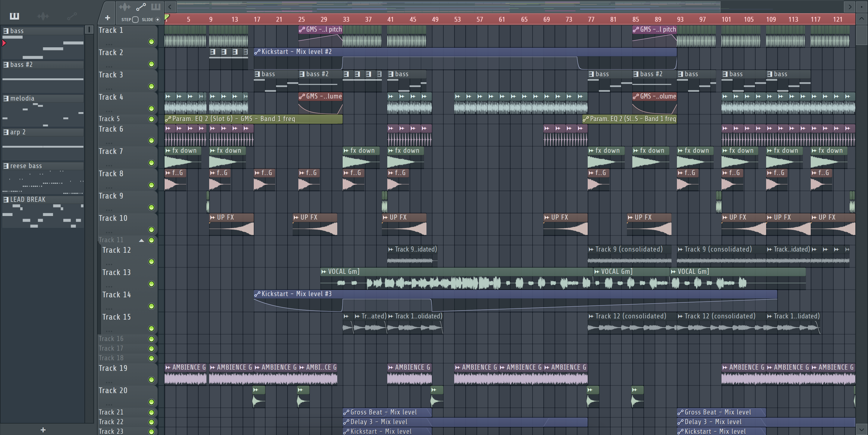Click the upward arrow above the vertical scrollbar
This screenshot has width=868, height=435.
pyautogui.click(x=862, y=19)
